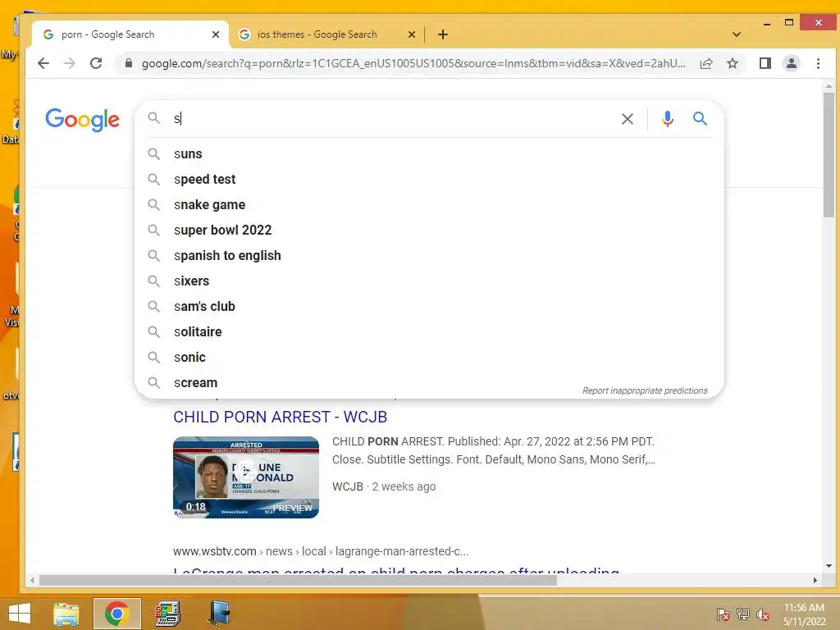Start voice search with the microphone icon
The height and width of the screenshot is (630, 840).
coord(668,119)
